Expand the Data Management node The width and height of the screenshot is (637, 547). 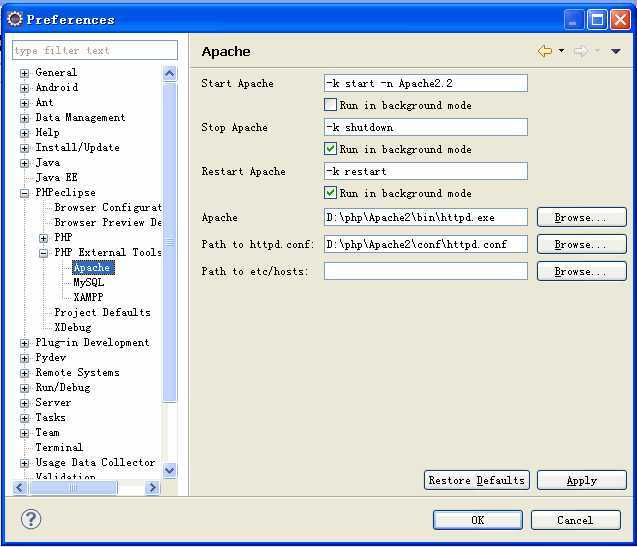[x=24, y=118]
